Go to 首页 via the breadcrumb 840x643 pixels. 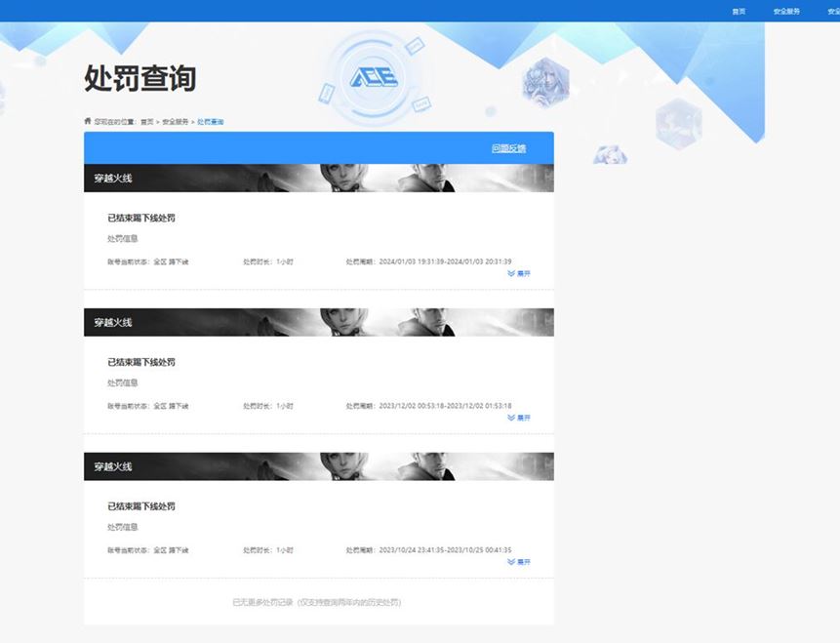[x=146, y=122]
